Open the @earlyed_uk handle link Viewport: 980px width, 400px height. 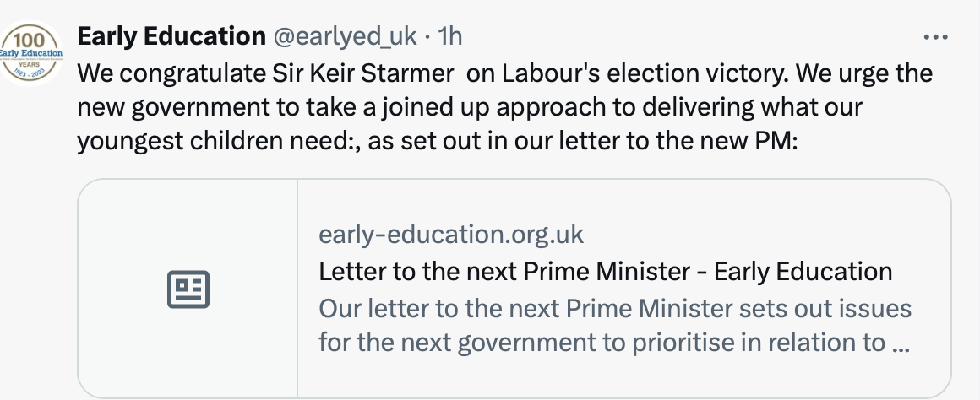click(345, 37)
